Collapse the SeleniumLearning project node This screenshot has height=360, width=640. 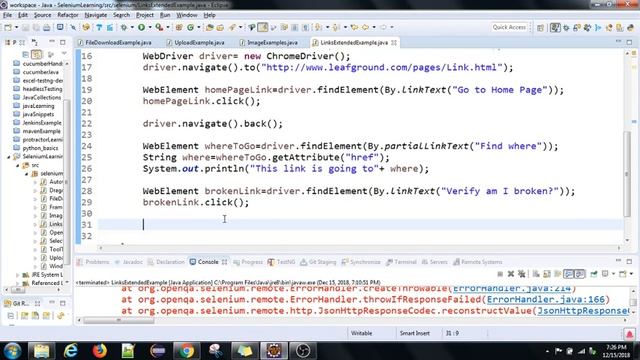9,157
